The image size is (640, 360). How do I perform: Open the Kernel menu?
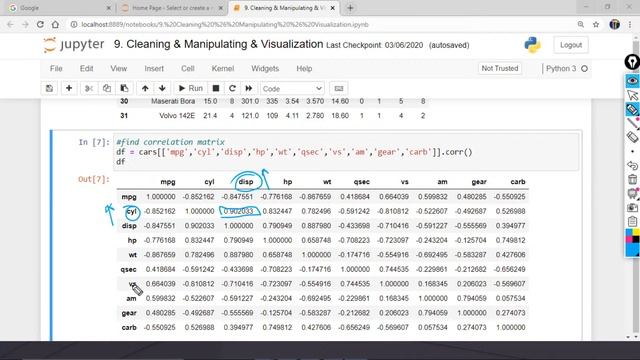pyautogui.click(x=222, y=69)
